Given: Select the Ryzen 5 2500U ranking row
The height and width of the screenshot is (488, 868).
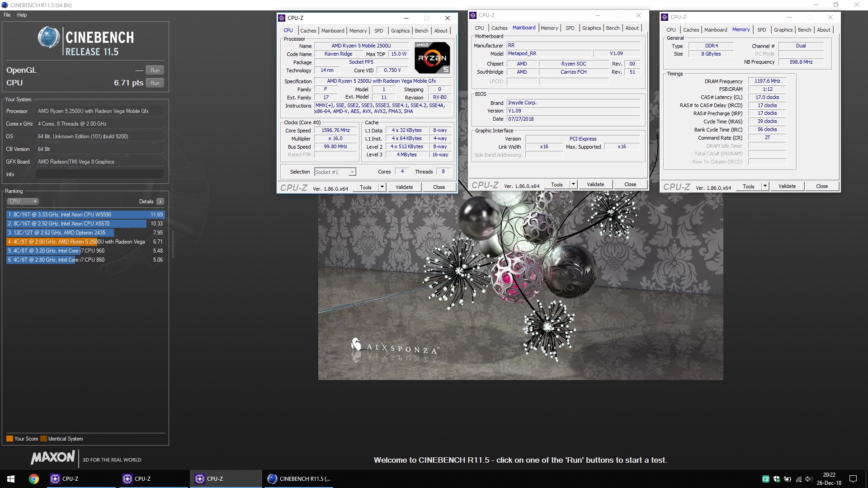Looking at the screenshot, I should [x=85, y=242].
